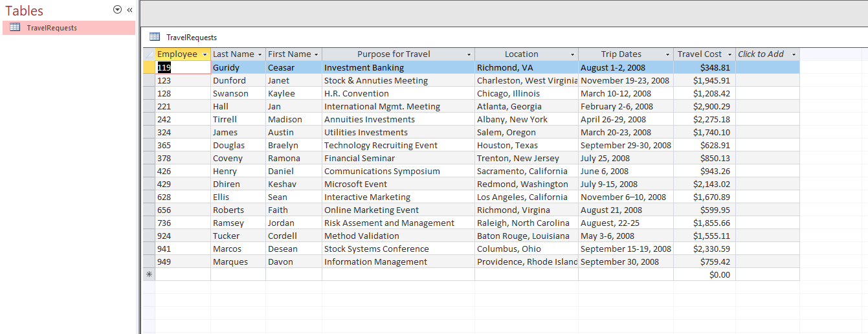Click the Raleigh, North Carolina location cell
The width and height of the screenshot is (868, 334).
coord(527,223)
